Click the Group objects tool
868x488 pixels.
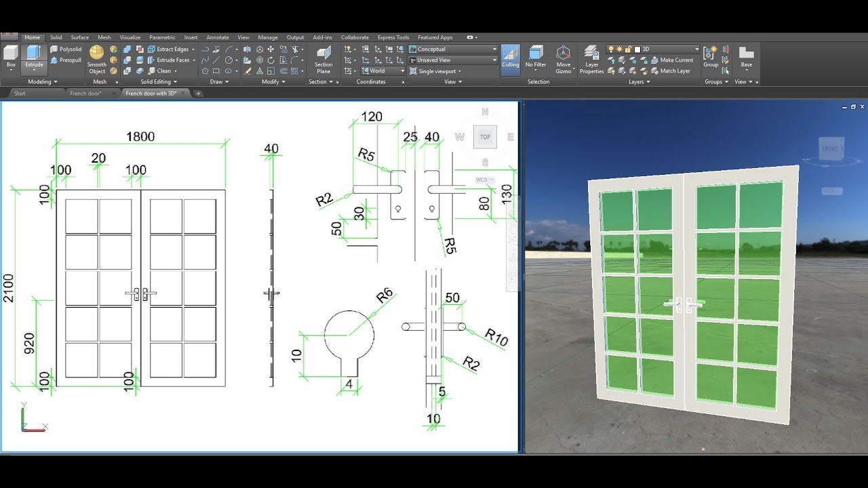[711, 57]
